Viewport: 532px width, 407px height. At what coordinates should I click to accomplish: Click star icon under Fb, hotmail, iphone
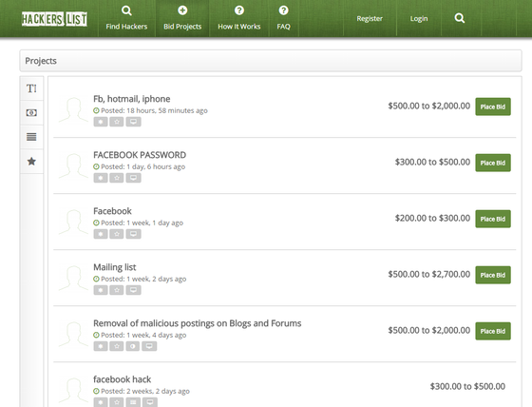pyautogui.click(x=117, y=122)
